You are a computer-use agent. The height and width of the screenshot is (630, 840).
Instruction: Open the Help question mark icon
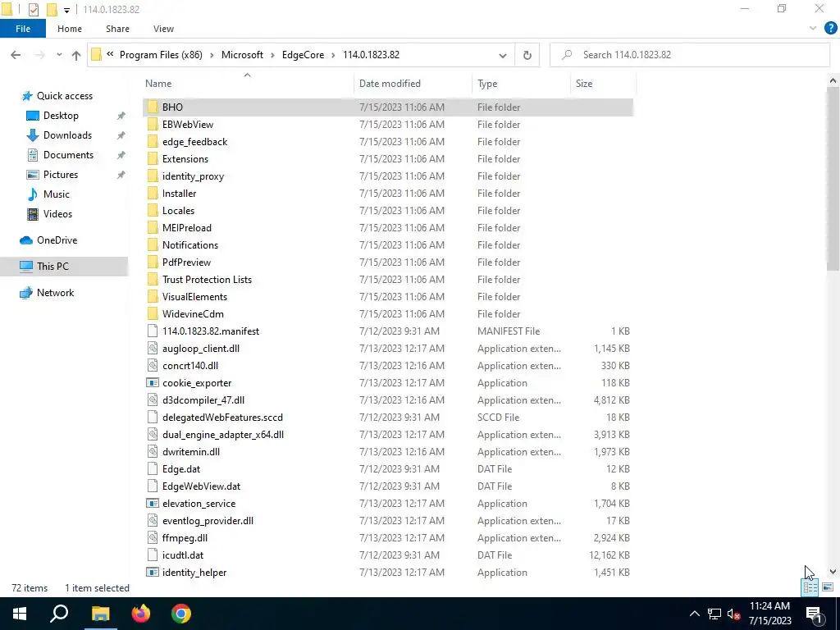pyautogui.click(x=830, y=29)
